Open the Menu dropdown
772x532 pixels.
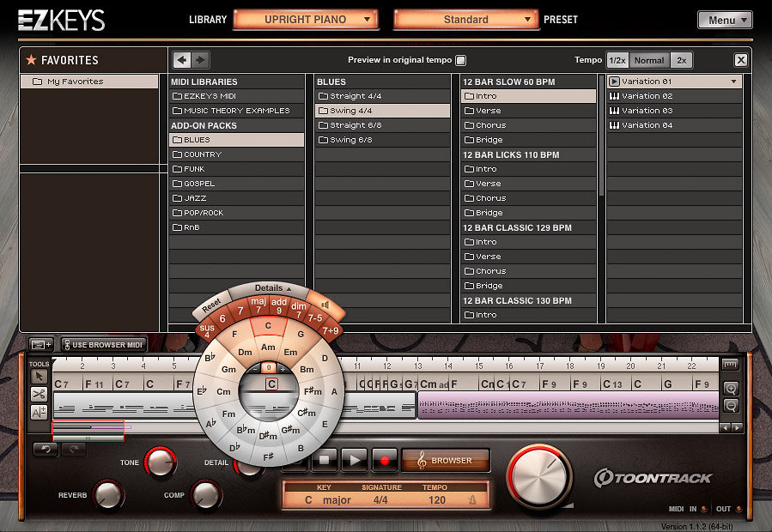pos(725,21)
